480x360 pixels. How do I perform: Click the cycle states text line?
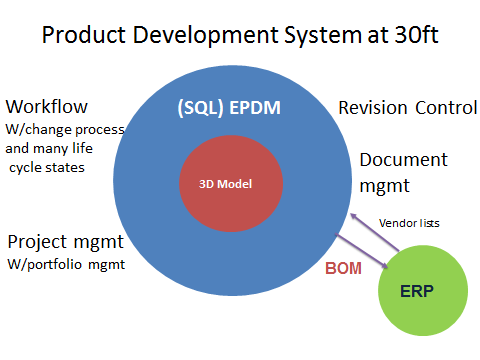point(47,168)
